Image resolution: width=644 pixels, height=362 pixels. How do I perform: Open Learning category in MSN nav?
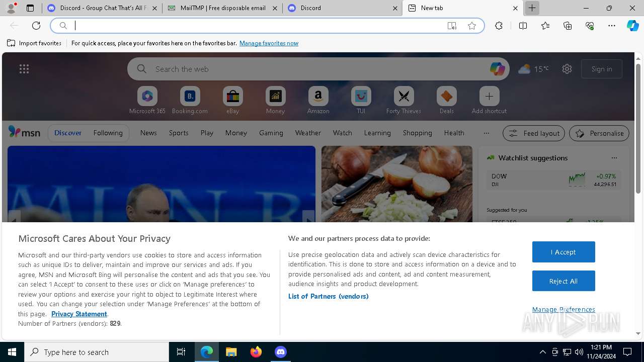(377, 133)
